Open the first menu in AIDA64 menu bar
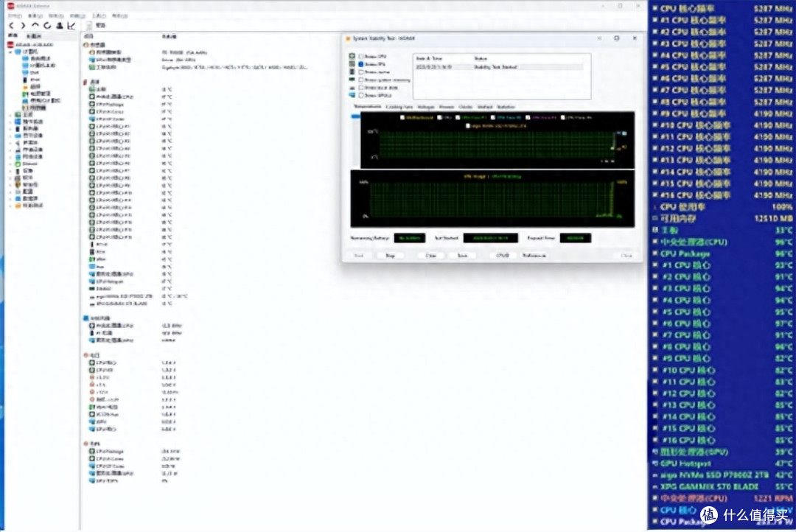The height and width of the screenshot is (532, 796). tap(15, 15)
